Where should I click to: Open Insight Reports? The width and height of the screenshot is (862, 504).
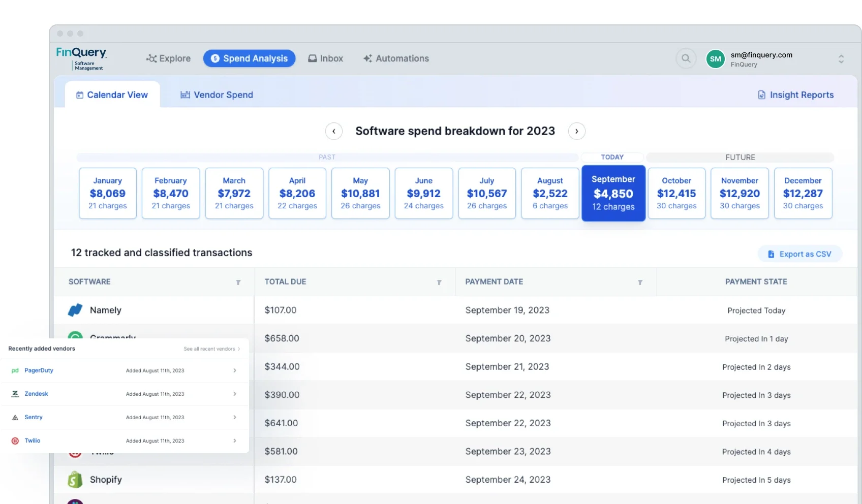(x=795, y=95)
